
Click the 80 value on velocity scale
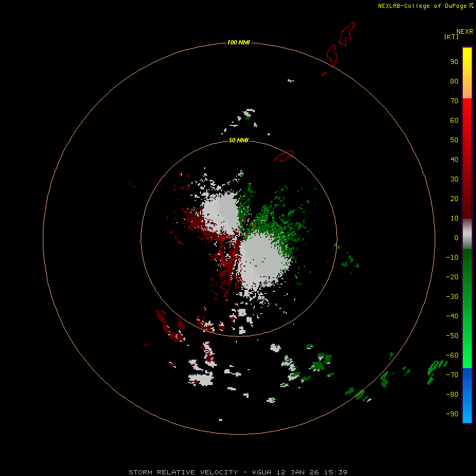click(x=454, y=81)
